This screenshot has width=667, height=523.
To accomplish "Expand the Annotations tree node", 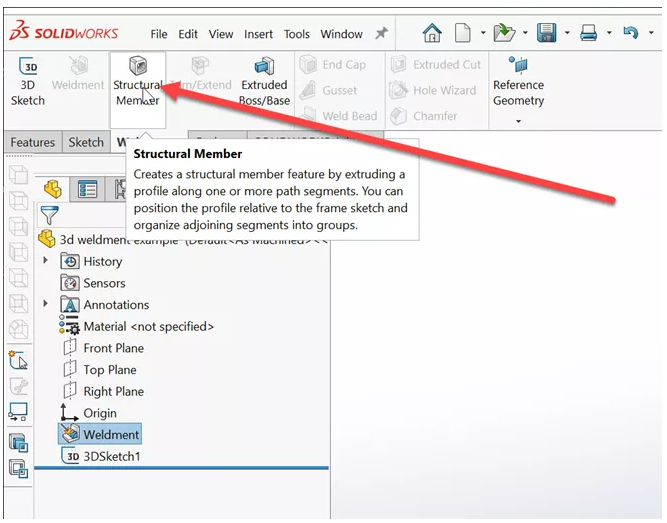I will tap(46, 303).
